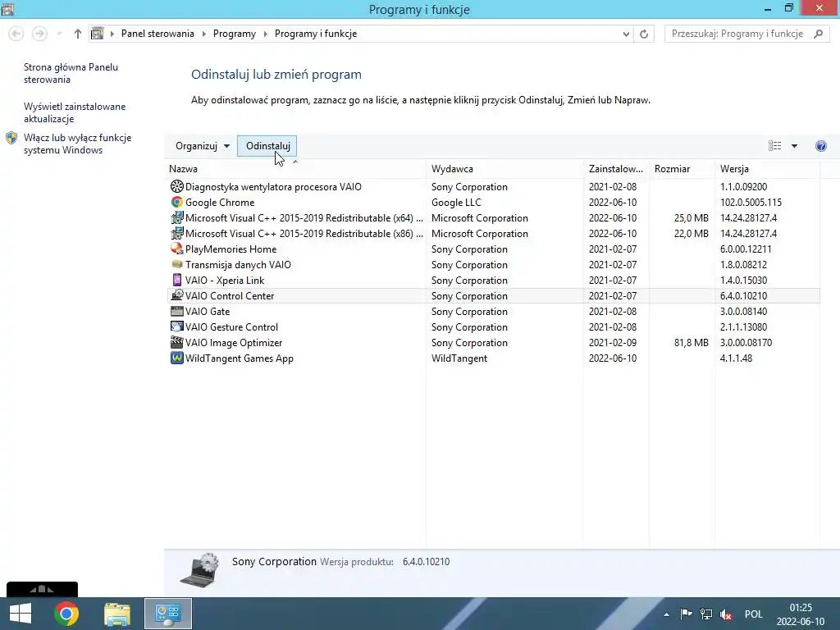
Task: Select version 4.1.1.48 cell
Action: (x=736, y=358)
